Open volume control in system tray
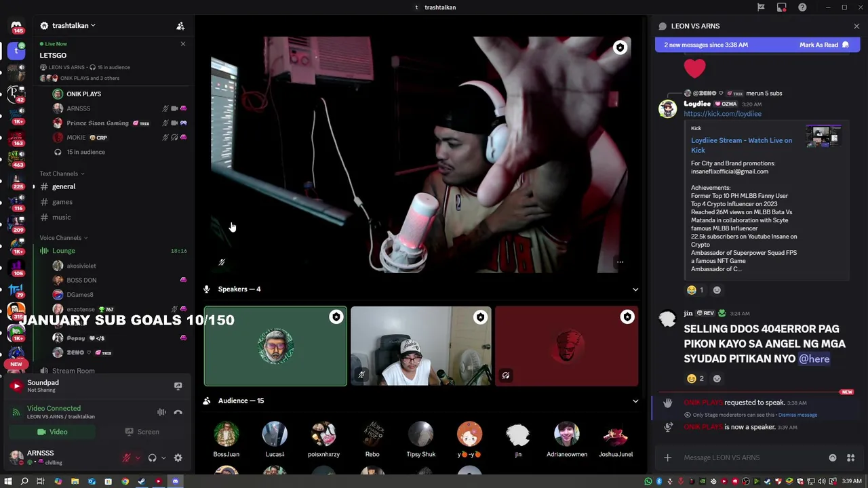The image size is (868, 488). pos(822,481)
